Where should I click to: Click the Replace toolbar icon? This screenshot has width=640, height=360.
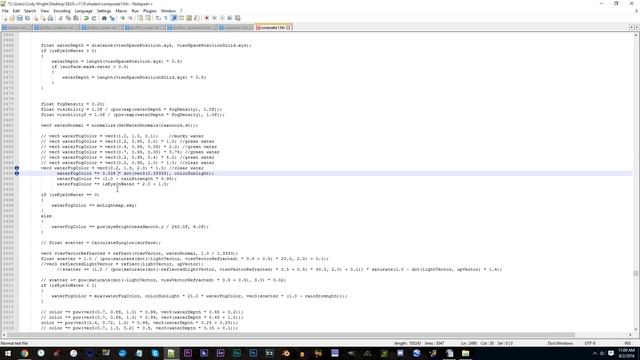(112, 18)
